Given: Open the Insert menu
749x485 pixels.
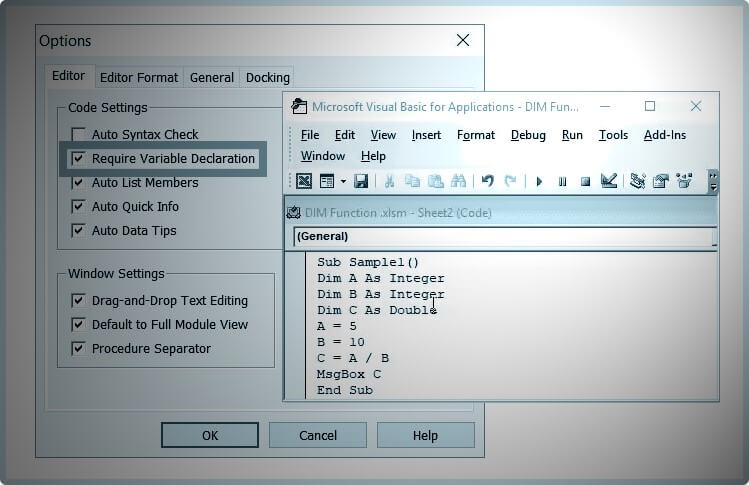Looking at the screenshot, I should pyautogui.click(x=426, y=135).
